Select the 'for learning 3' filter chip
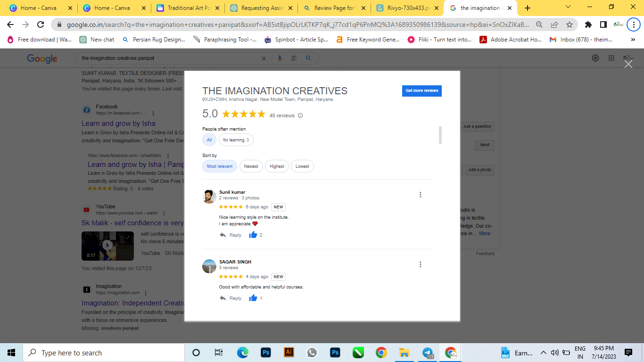This screenshot has width=644, height=362. tap(236, 140)
